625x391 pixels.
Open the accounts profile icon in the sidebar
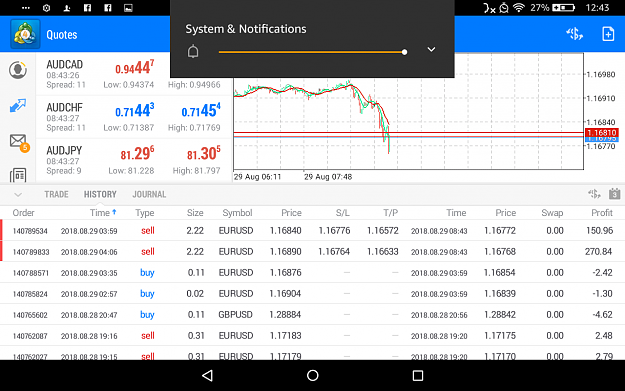pyautogui.click(x=18, y=70)
